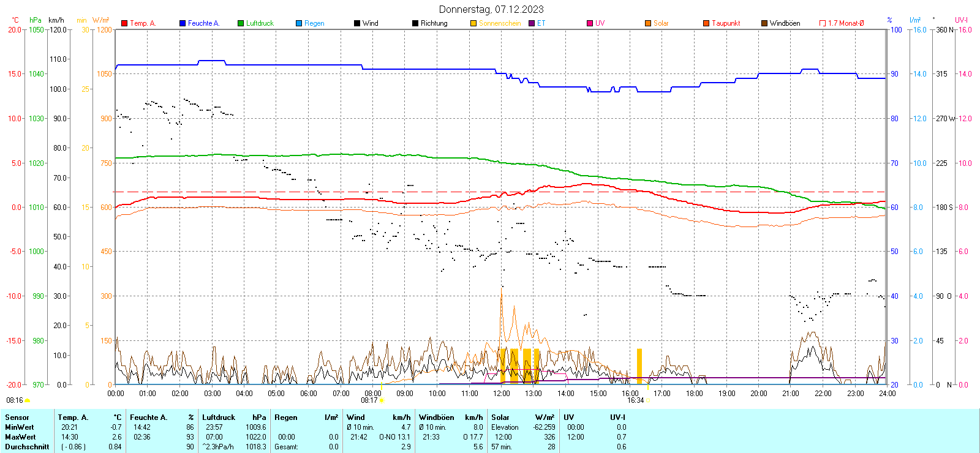Image resolution: width=980 pixels, height=453 pixels.
Task: Click the Windböen column header in the table
Action: coord(436,417)
